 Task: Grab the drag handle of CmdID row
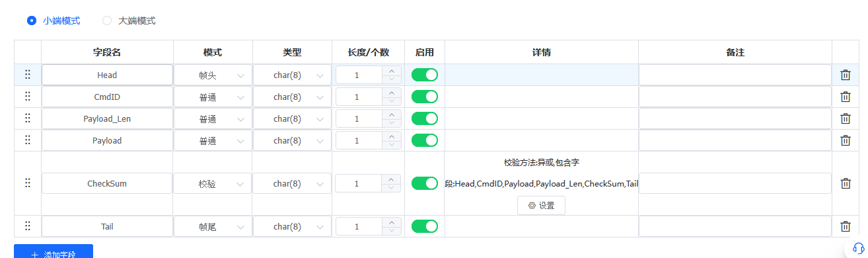point(28,97)
